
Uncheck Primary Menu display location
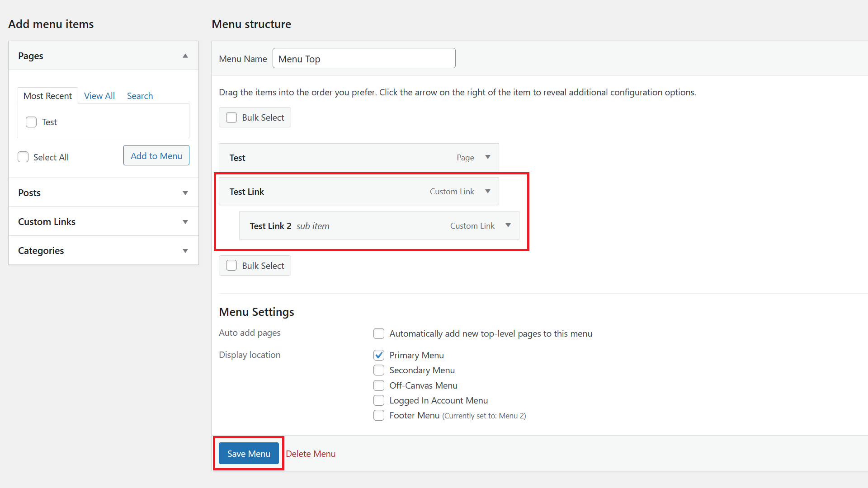click(x=379, y=355)
